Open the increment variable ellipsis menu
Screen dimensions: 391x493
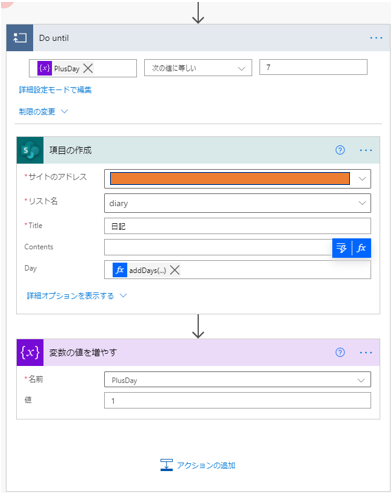point(366,353)
